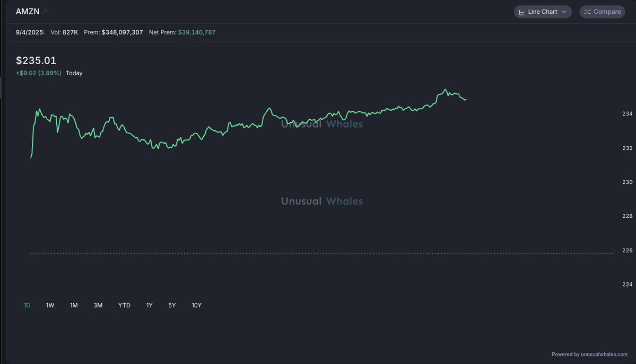Click the Today label
Screen dimensions: 636x364
point(74,73)
